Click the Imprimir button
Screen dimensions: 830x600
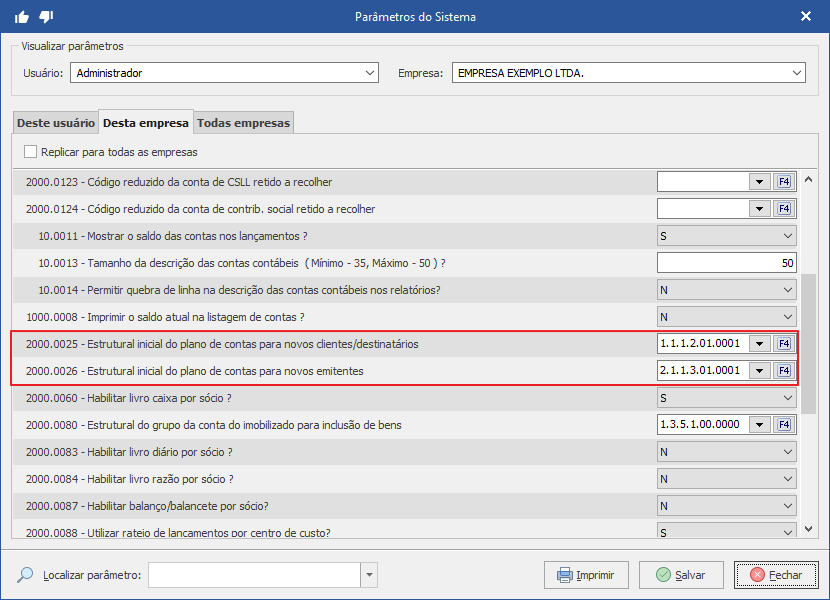coord(585,575)
